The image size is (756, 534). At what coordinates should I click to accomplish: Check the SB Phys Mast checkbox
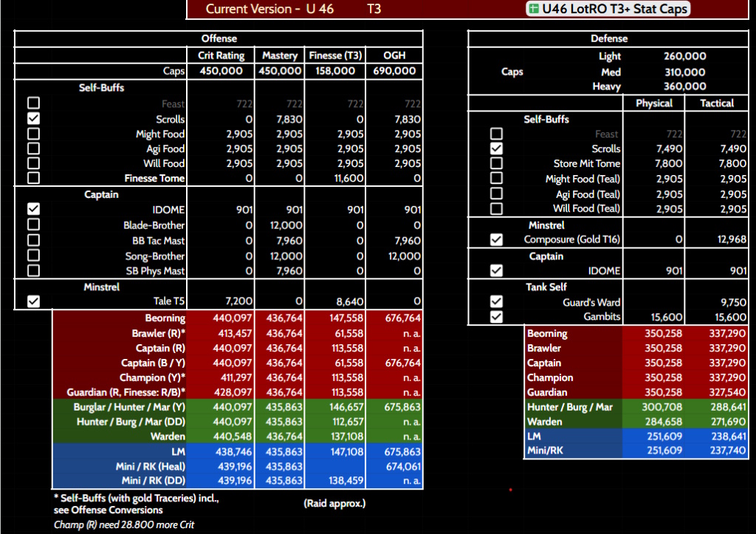(x=33, y=271)
